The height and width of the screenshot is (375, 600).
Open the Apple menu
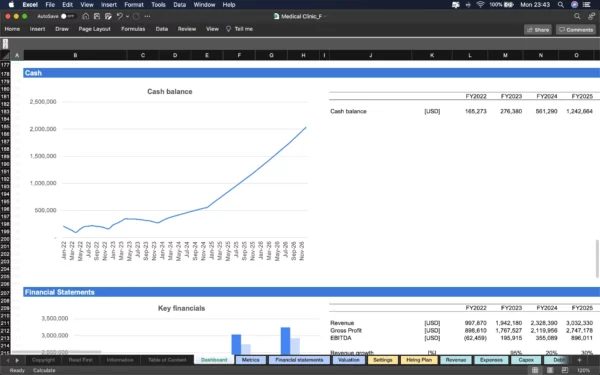[11, 5]
